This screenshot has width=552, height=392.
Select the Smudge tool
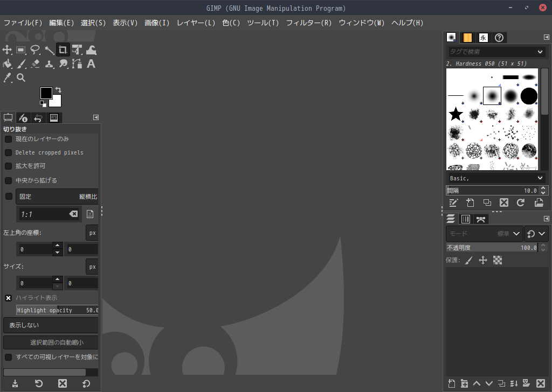pyautogui.click(x=63, y=64)
